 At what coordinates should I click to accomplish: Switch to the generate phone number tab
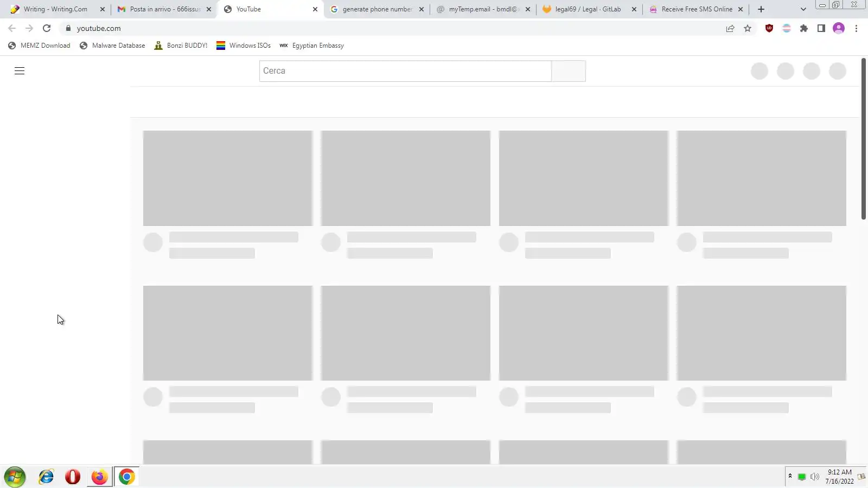377,9
